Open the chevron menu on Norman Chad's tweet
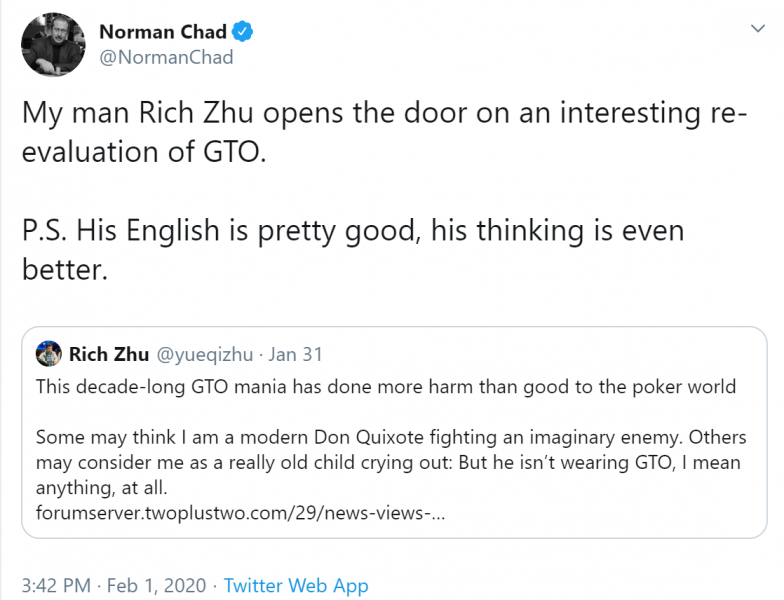The width and height of the screenshot is (784, 600). pyautogui.click(x=755, y=33)
